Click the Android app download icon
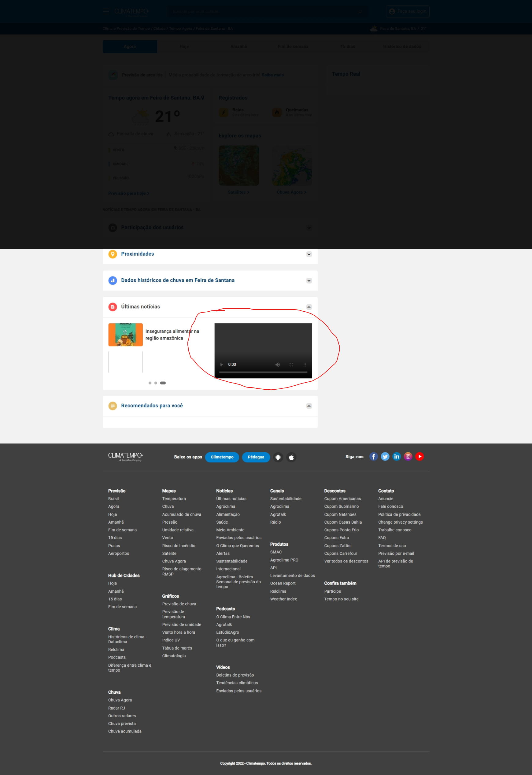The image size is (532, 775). (278, 457)
